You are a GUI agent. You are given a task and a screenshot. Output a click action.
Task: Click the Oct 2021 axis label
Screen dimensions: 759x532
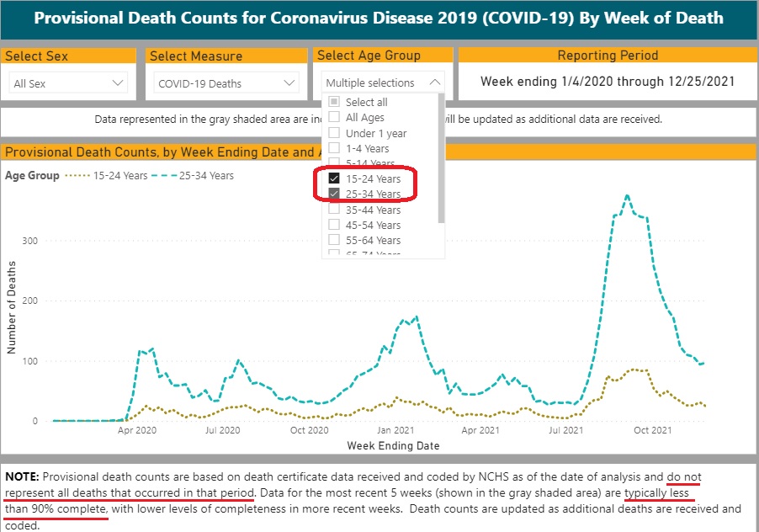click(652, 430)
